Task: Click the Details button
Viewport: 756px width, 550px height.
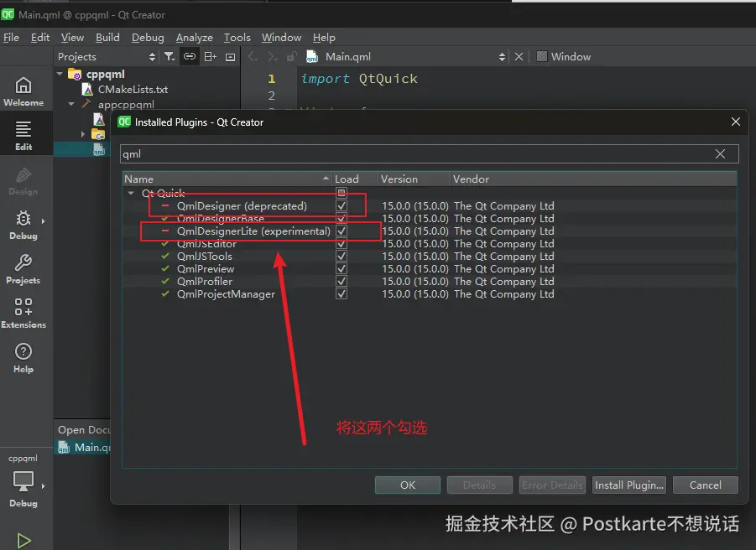Action: point(479,485)
